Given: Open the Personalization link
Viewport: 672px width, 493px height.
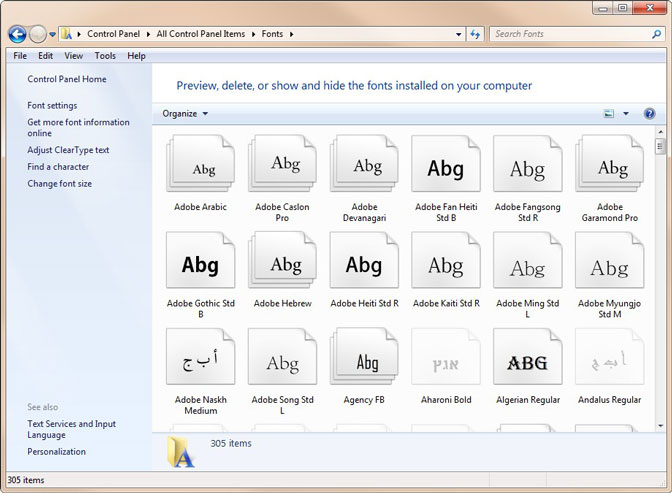Looking at the screenshot, I should point(57,451).
